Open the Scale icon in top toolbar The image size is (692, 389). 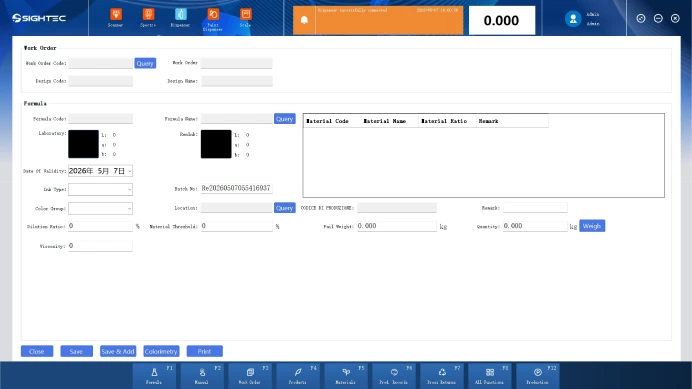[245, 18]
